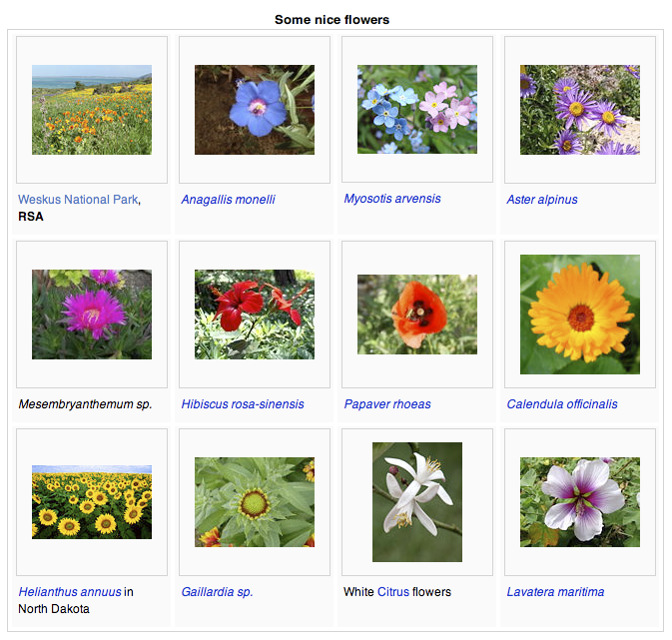The image size is (672, 640).
Task: Follow the Weskus National Park link
Action: [x=78, y=200]
